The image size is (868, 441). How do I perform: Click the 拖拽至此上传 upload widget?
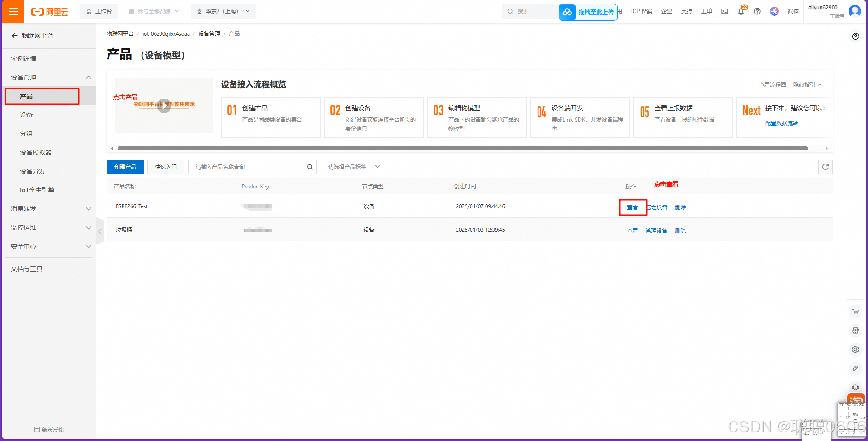pyautogui.click(x=588, y=12)
